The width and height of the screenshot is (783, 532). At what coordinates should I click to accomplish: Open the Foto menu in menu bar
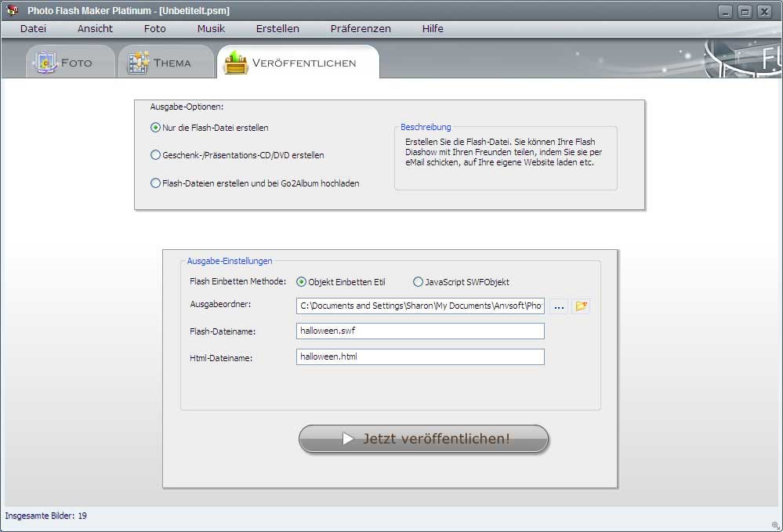[x=155, y=28]
